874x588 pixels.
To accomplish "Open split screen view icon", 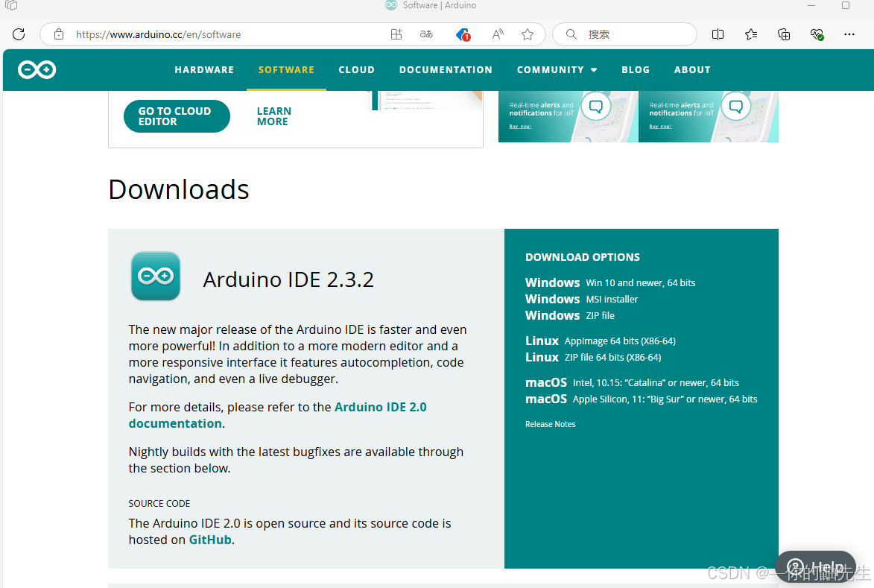I will (x=718, y=34).
